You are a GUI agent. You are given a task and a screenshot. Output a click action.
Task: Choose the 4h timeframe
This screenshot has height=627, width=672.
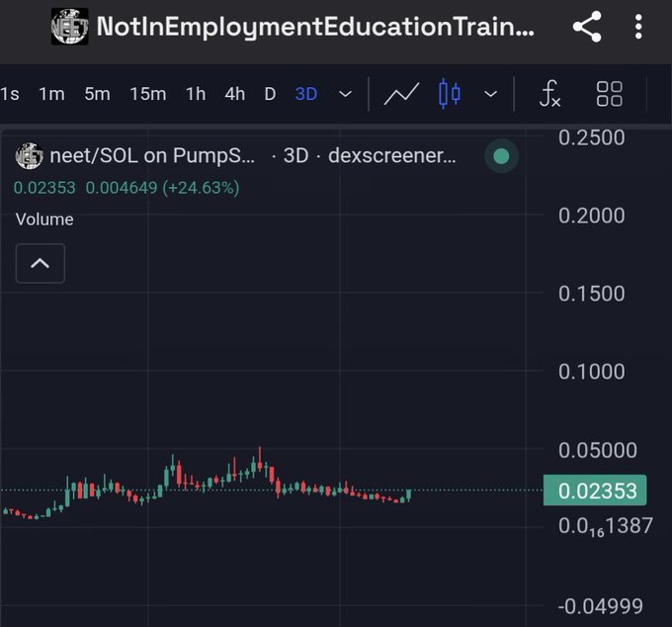235,94
